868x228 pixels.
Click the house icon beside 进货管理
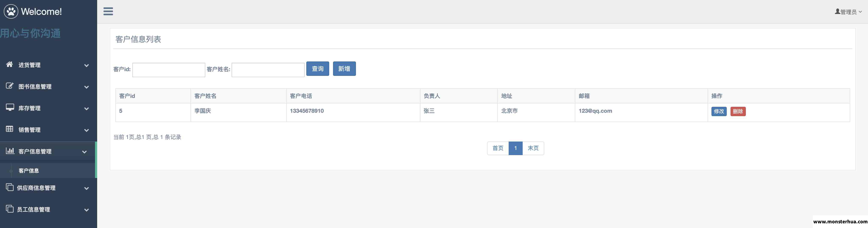(x=9, y=64)
